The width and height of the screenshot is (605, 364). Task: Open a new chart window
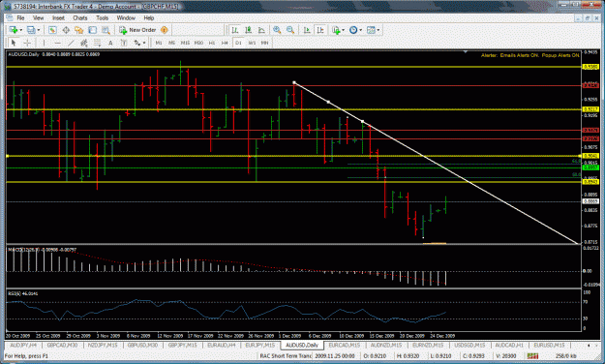[x=14, y=30]
